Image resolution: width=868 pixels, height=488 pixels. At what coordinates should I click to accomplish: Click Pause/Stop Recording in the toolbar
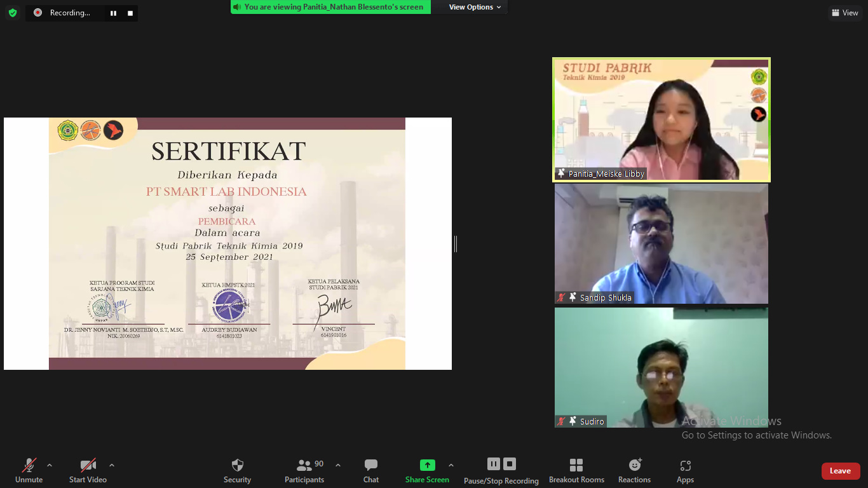(x=501, y=470)
